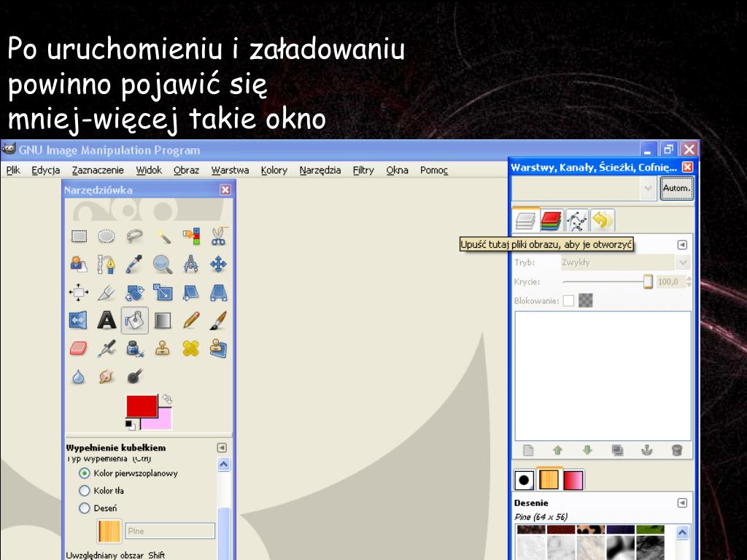The width and height of the screenshot is (747, 560).
Task: Open the Filtry menu
Action: [x=363, y=170]
